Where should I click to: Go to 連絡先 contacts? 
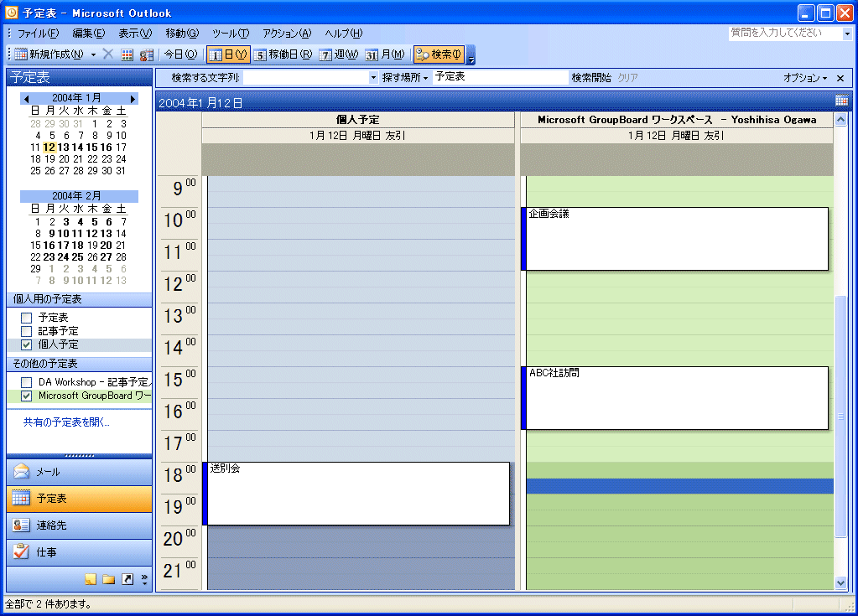(x=79, y=525)
